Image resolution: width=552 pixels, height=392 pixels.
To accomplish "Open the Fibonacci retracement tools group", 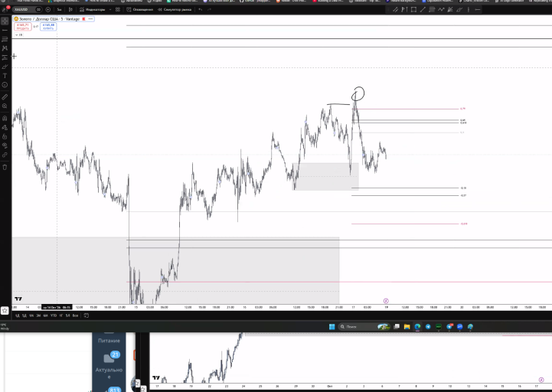I will [5, 39].
